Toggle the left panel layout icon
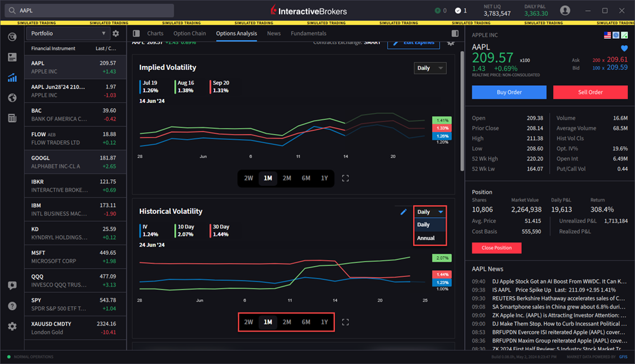The width and height of the screenshot is (635, 364). (137, 33)
